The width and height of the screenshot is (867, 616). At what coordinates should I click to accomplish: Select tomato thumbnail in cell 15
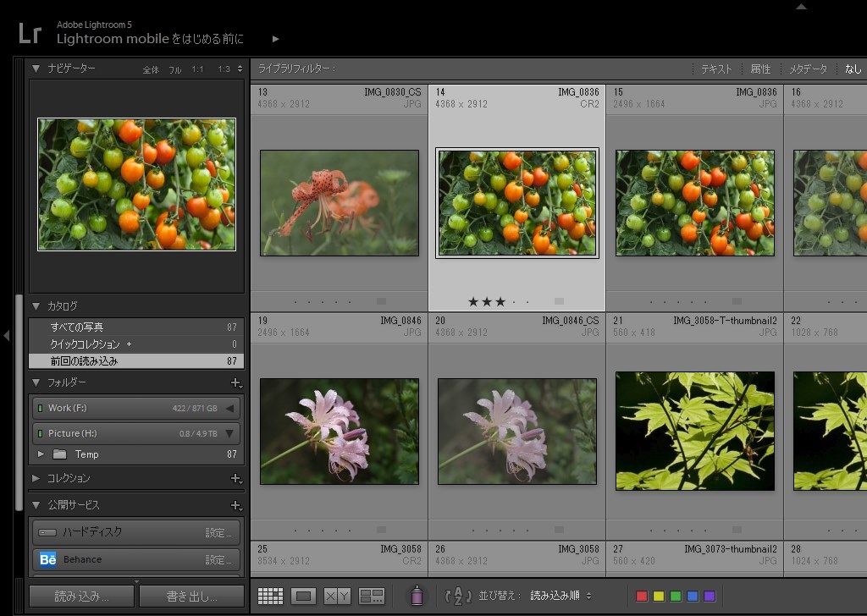pyautogui.click(x=695, y=203)
